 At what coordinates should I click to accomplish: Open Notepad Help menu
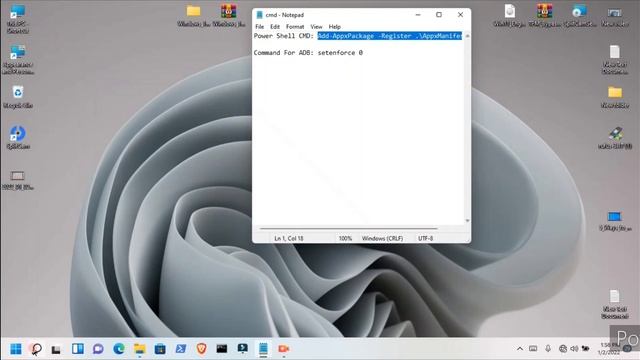(x=334, y=27)
